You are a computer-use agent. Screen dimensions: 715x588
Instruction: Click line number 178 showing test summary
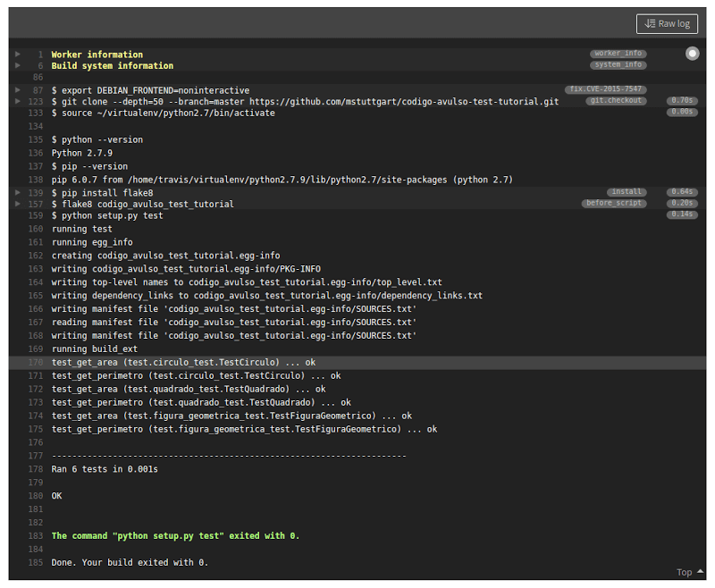[x=36, y=469]
